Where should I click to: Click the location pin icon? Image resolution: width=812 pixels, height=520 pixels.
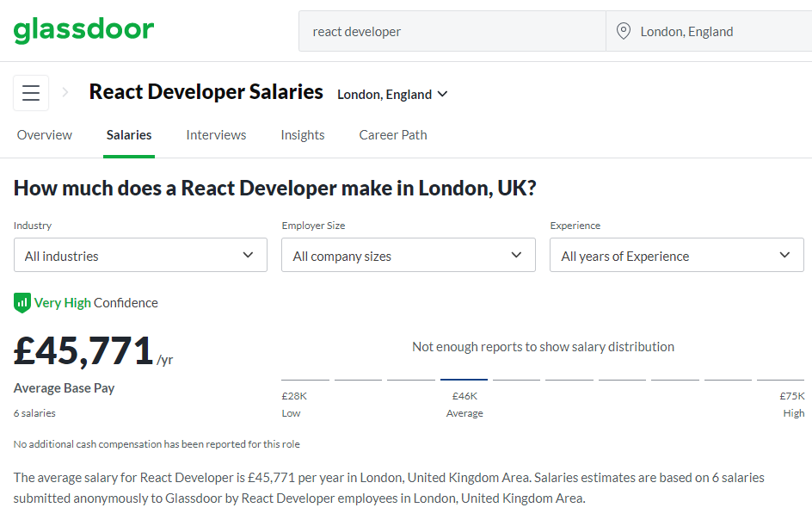624,31
